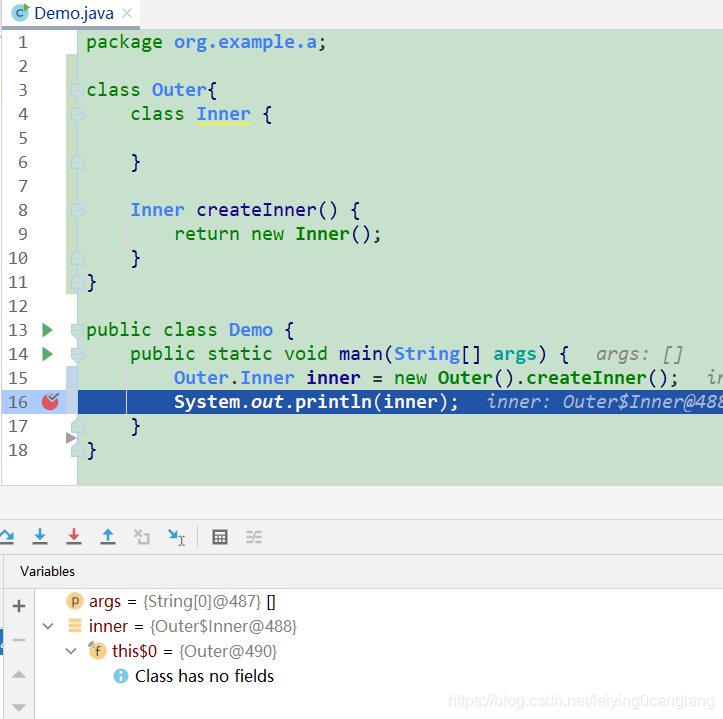The width and height of the screenshot is (723, 719).
Task: Click createInner method name on line 8
Action: [x=256, y=210]
